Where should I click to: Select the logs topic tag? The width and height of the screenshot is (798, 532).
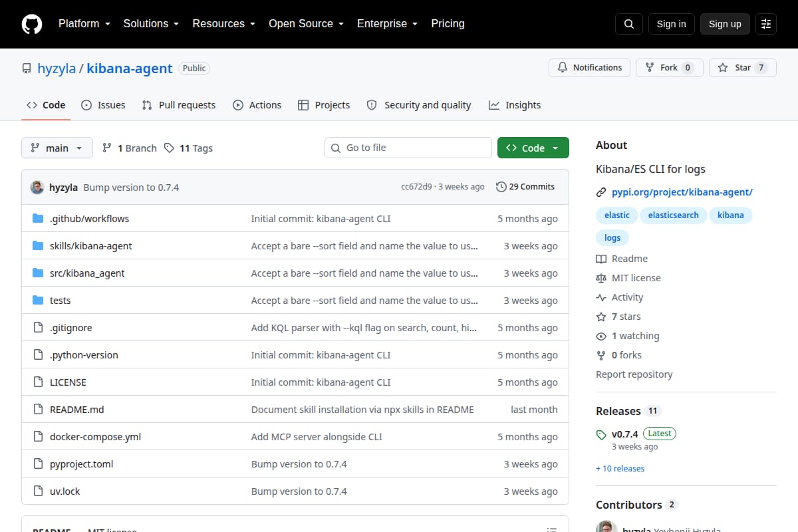[x=612, y=238]
